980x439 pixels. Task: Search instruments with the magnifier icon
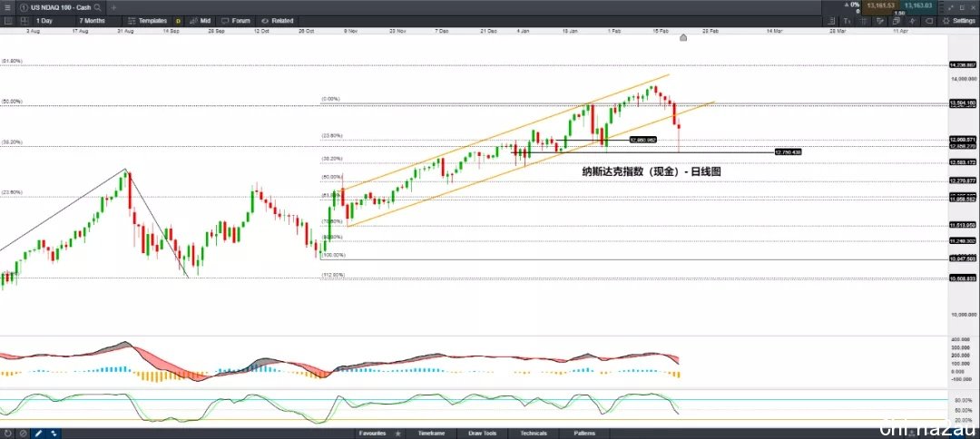click(x=97, y=8)
